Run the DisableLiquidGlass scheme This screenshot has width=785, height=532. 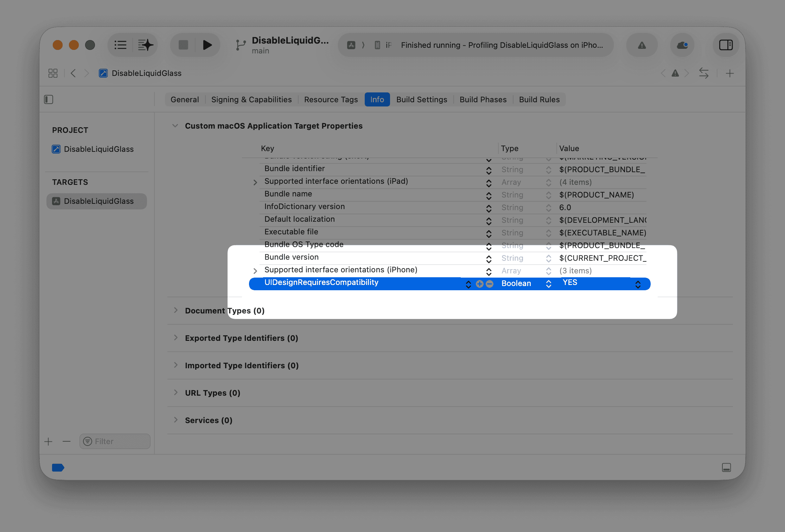pyautogui.click(x=208, y=45)
